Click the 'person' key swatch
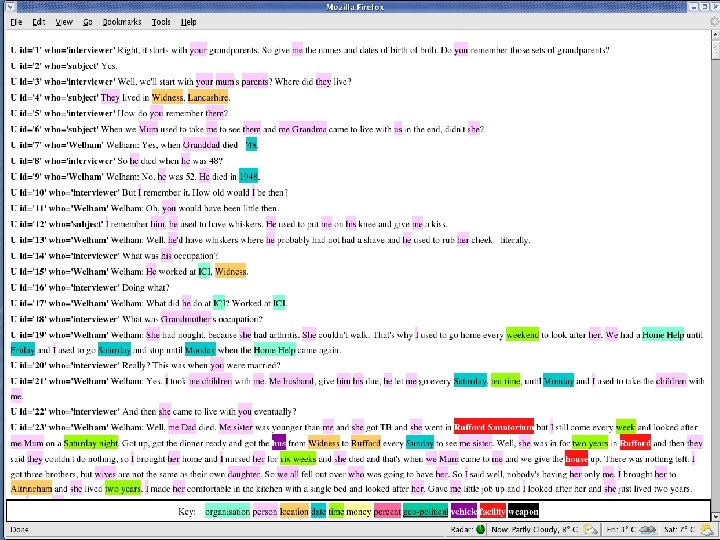The image size is (720, 540). pos(265,511)
